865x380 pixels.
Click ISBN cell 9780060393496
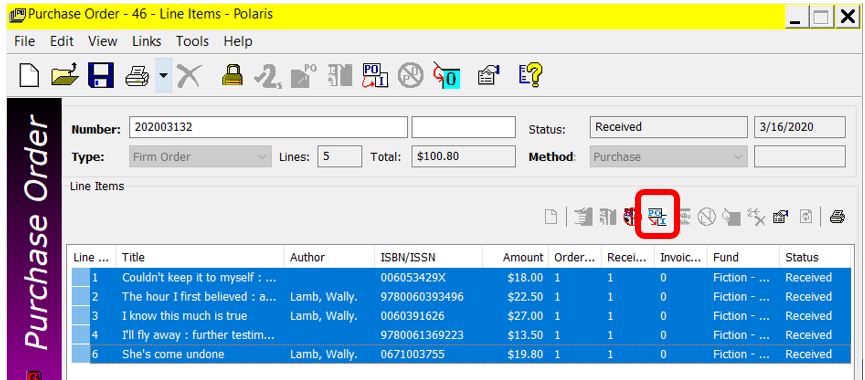tap(422, 297)
